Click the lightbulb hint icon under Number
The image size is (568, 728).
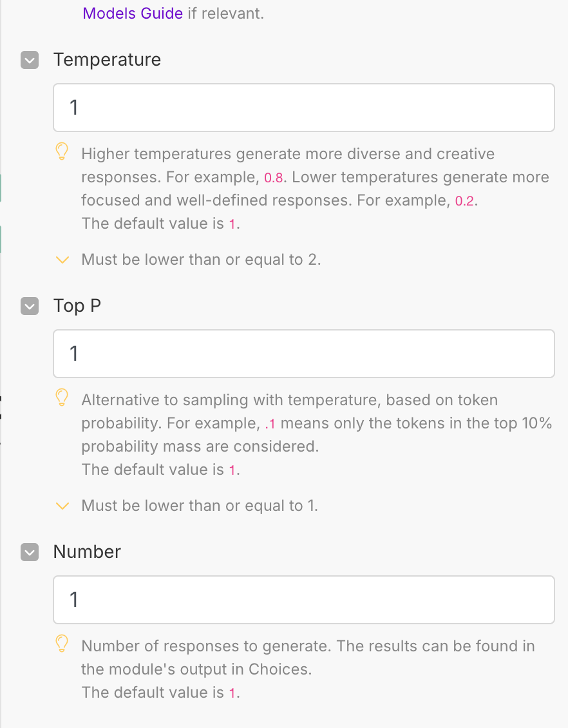[x=62, y=644]
